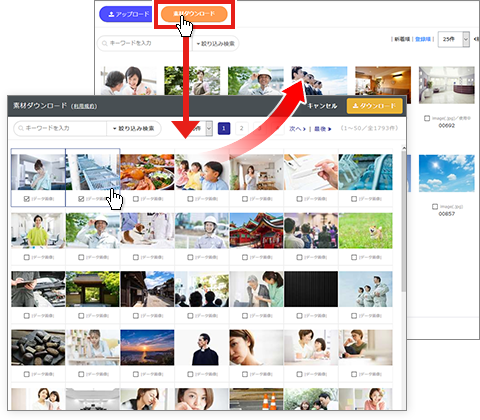The height and width of the screenshot is (420, 480).
Task: Select page 1 pagination button
Action: [224, 128]
